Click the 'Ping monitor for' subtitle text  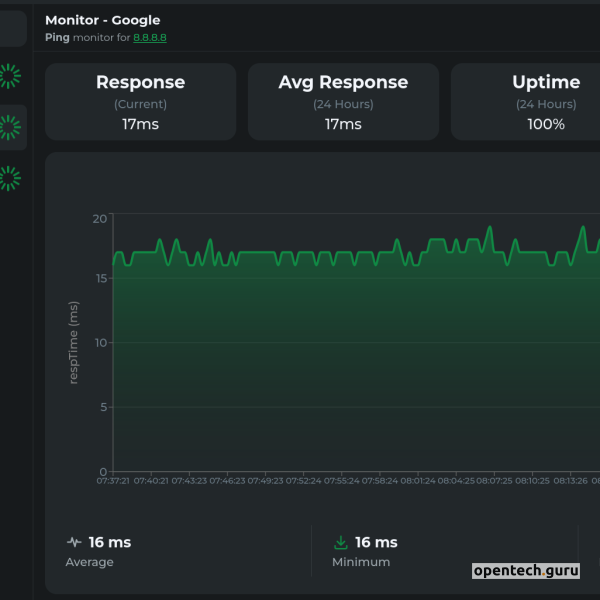click(88, 38)
